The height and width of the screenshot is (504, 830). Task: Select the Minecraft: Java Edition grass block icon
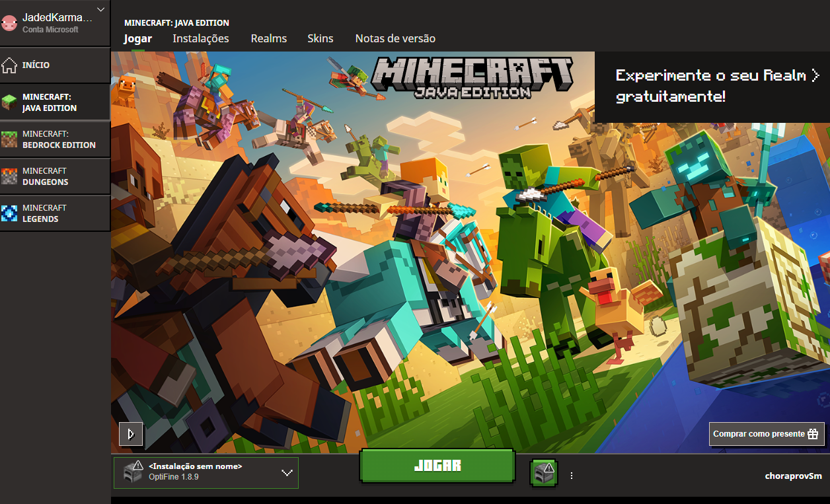[x=9, y=102]
